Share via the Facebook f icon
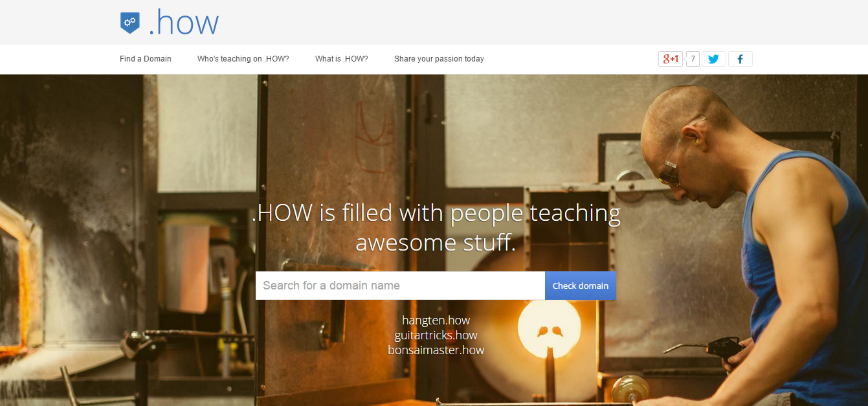Image resolution: width=868 pixels, height=406 pixels. 740,59
